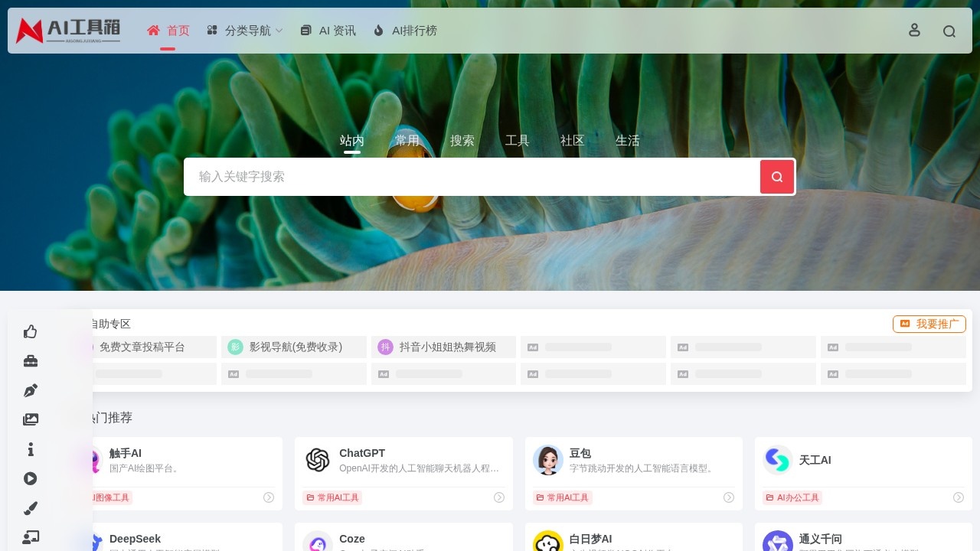Select the thumbs-up icon in the left sidebar
Image resolution: width=980 pixels, height=551 pixels.
[31, 331]
